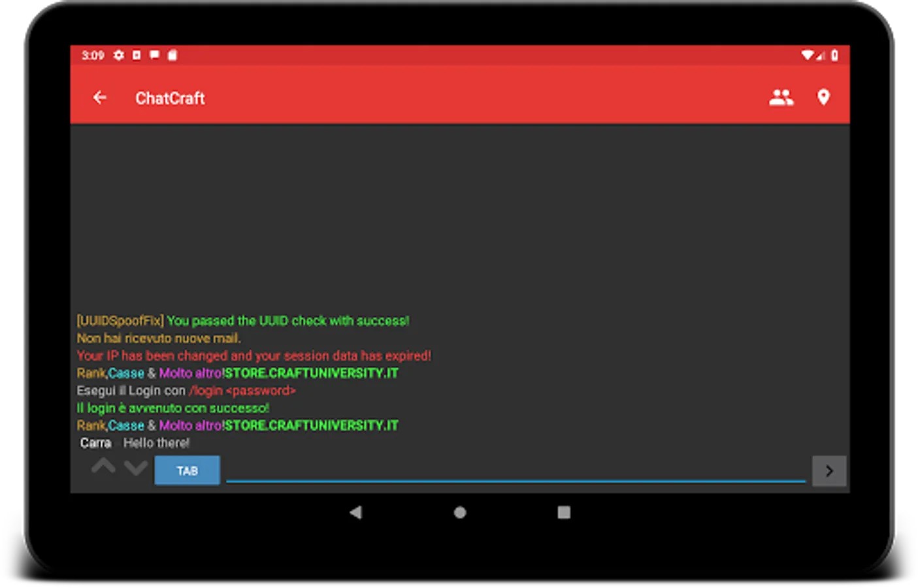Click the down arrow for chat history
The height and width of the screenshot is (588, 918).
pos(136,468)
